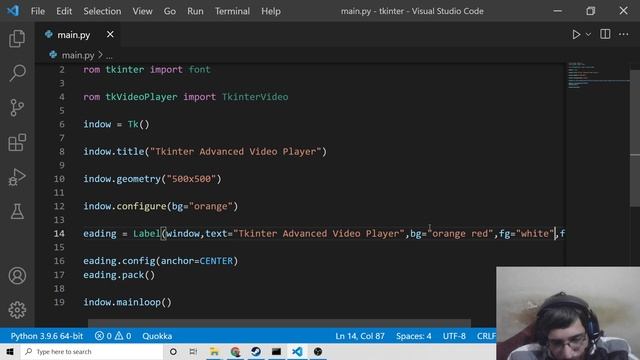Open the Accounts menu icon
The width and height of the screenshot is (640, 360).
coord(17,276)
